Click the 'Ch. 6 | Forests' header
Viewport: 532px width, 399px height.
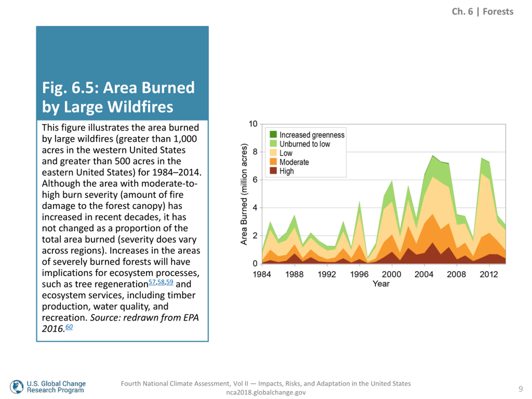tap(483, 12)
